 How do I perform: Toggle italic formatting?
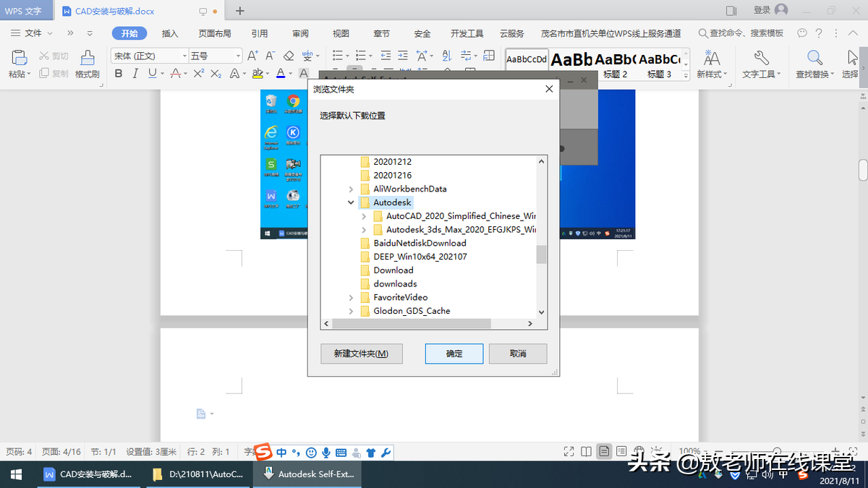pos(135,74)
